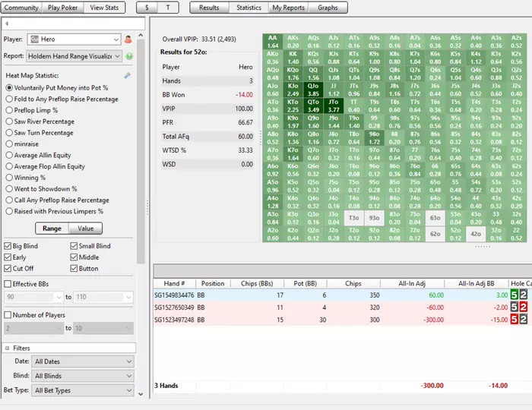The width and height of the screenshot is (532, 410).
Task: Enable the Effective BBs filter
Action: (x=8, y=284)
